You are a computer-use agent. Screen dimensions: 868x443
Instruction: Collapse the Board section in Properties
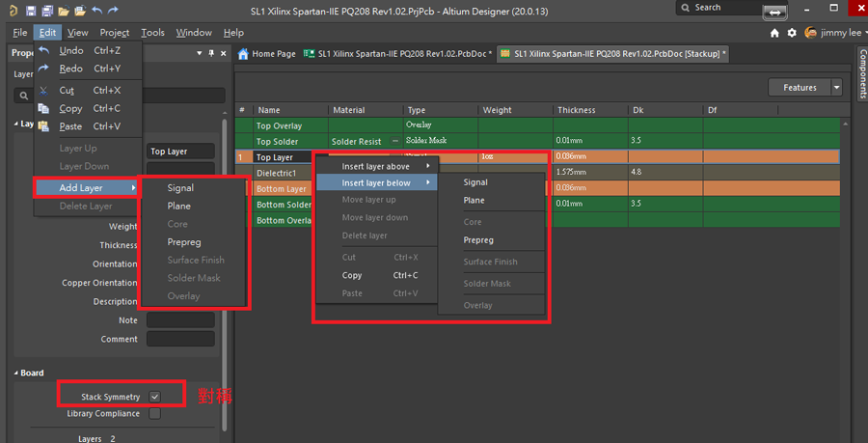pos(17,373)
